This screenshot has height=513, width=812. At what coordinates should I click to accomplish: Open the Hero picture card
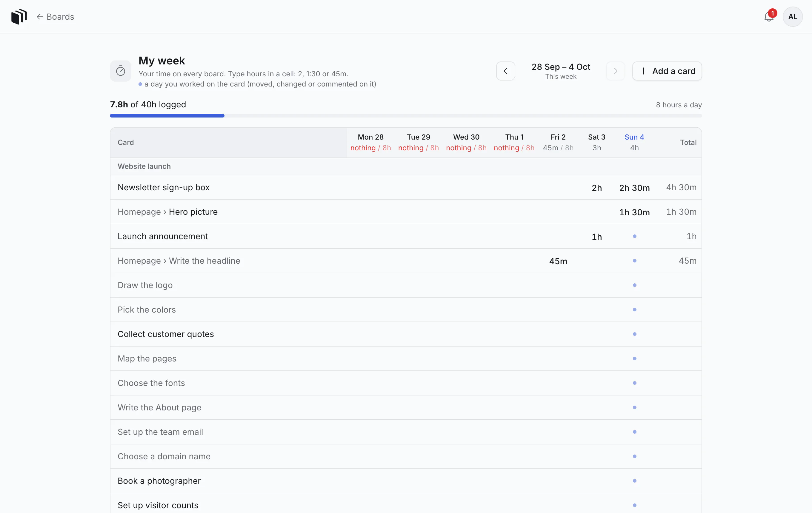[x=193, y=212]
